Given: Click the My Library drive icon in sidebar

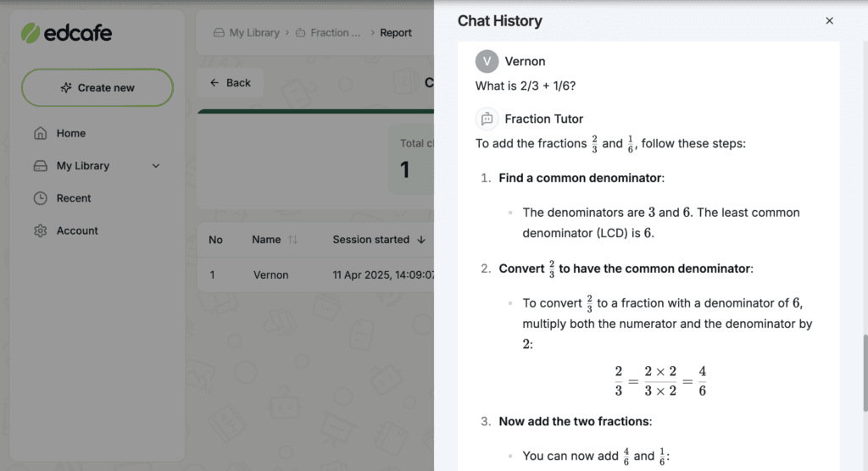Looking at the screenshot, I should pyautogui.click(x=41, y=166).
